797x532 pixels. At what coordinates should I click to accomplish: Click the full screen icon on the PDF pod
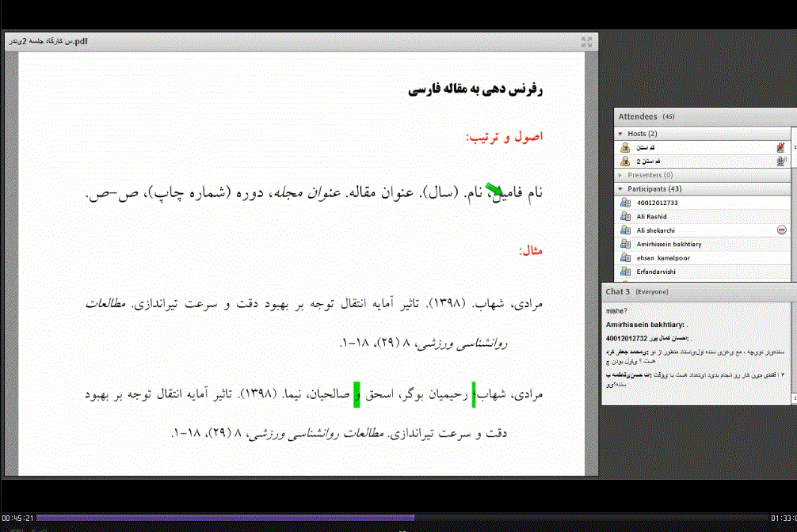[586, 41]
